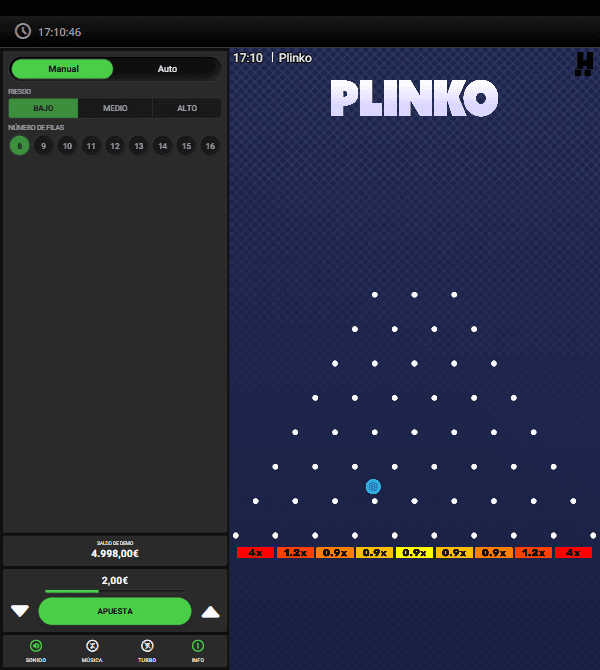This screenshot has height=670, width=600.
Task: Click the Número de Filas label
Action: tap(36, 127)
